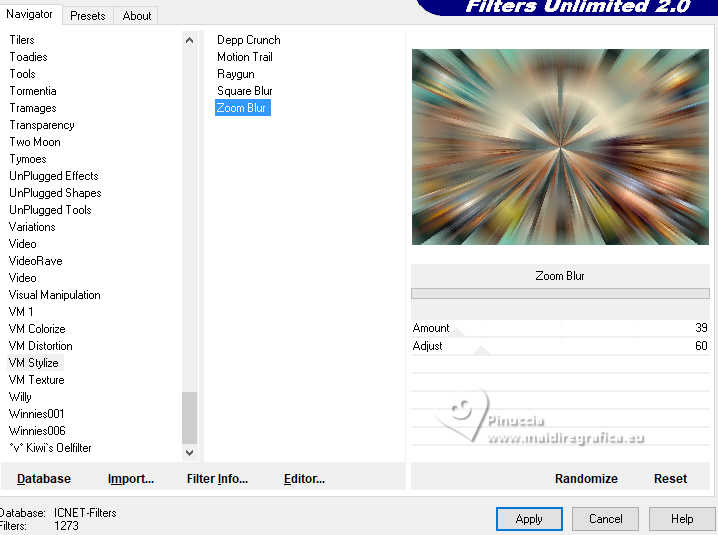Viewport: 718px width, 535px height.
Task: Cancel the filter dialog
Action: coord(605,519)
